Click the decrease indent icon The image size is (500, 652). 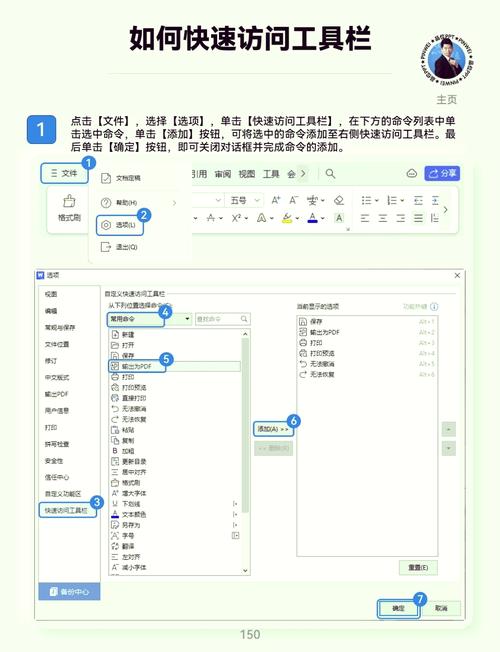[418, 201]
